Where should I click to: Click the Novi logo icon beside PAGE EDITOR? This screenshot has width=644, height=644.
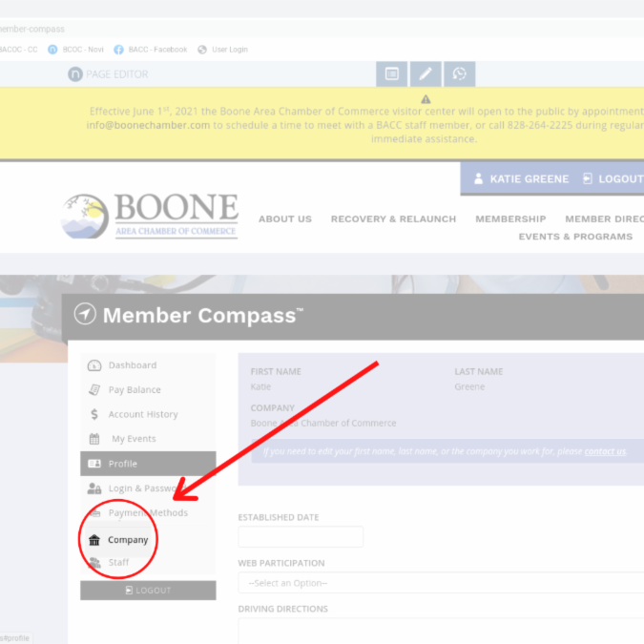75,74
